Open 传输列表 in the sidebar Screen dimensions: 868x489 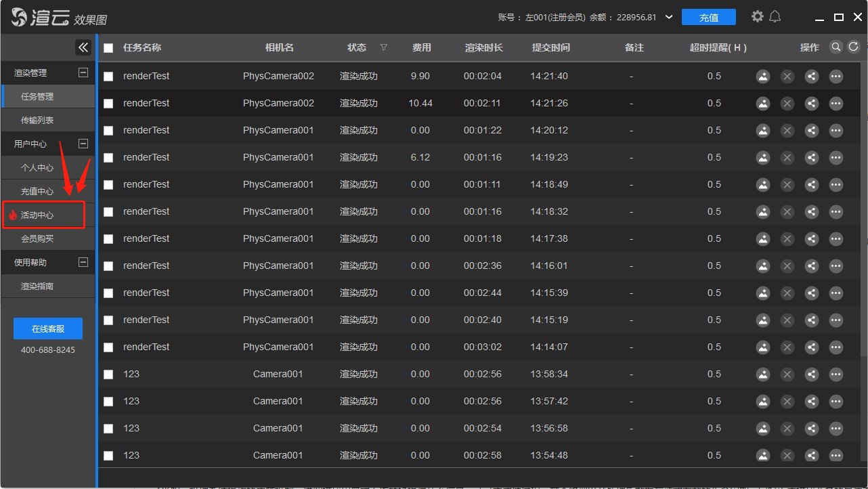(37, 120)
